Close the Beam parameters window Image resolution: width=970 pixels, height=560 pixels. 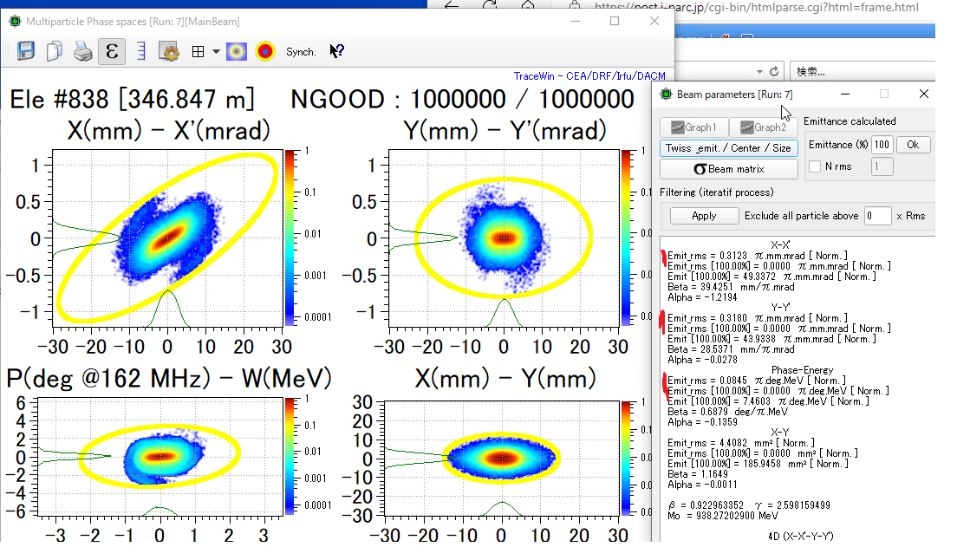coord(923,94)
